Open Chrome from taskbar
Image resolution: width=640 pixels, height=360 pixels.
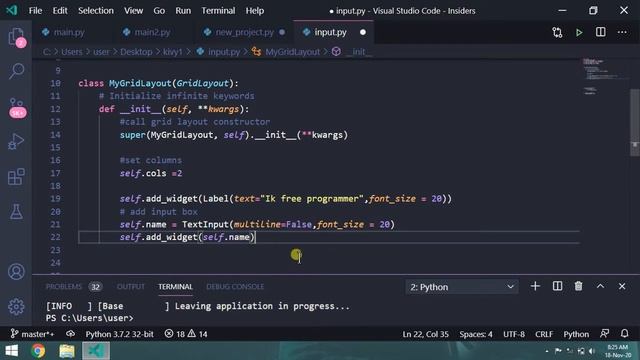click(38, 351)
